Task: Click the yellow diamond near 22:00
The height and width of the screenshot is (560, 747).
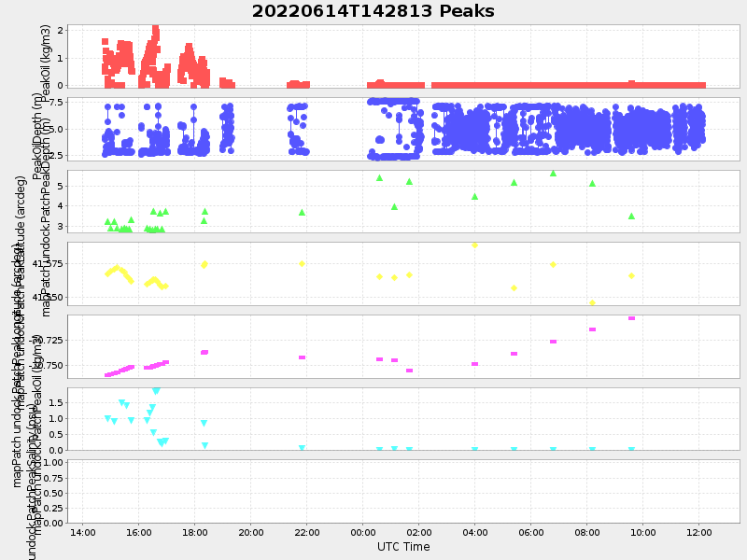Action: [x=302, y=264]
